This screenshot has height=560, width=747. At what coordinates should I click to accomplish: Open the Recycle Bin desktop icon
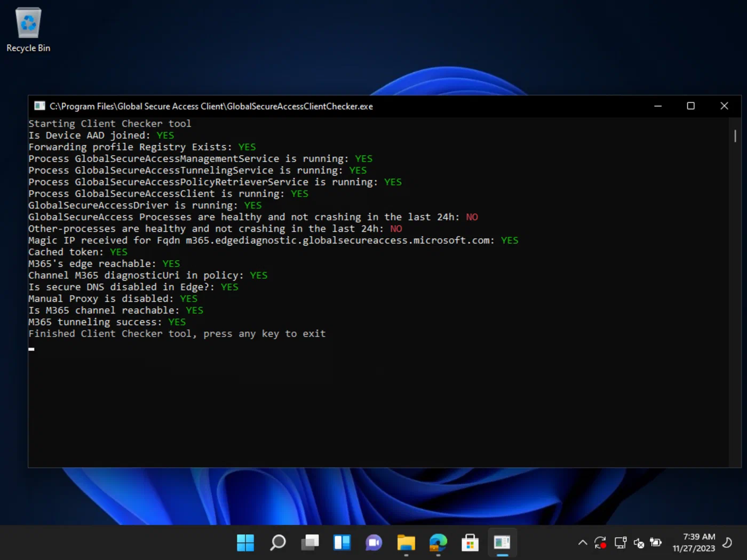tap(28, 30)
